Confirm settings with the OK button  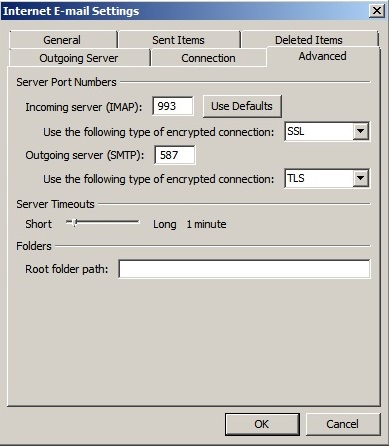pyautogui.click(x=262, y=424)
